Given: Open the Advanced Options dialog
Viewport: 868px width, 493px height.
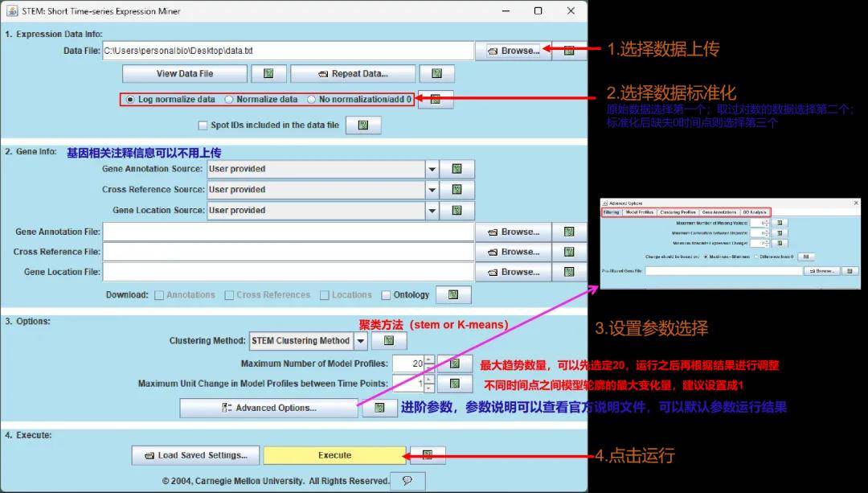Looking at the screenshot, I should click(268, 408).
